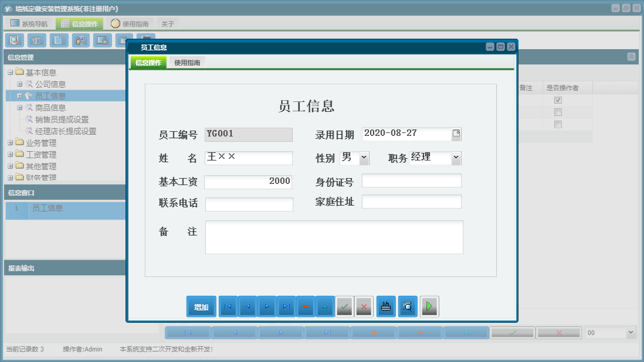The height and width of the screenshot is (362, 644).
Task: Click the 增加 add button
Action: point(201,306)
